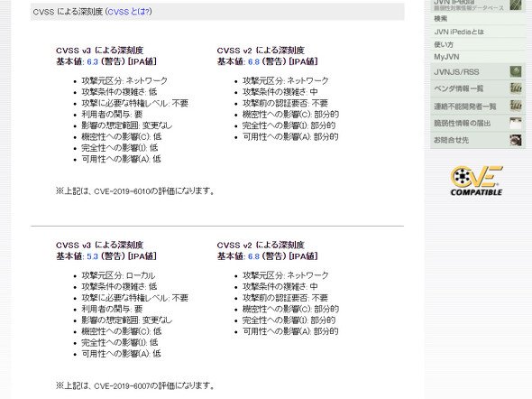Click the CVE Compatible logo

click(476, 181)
